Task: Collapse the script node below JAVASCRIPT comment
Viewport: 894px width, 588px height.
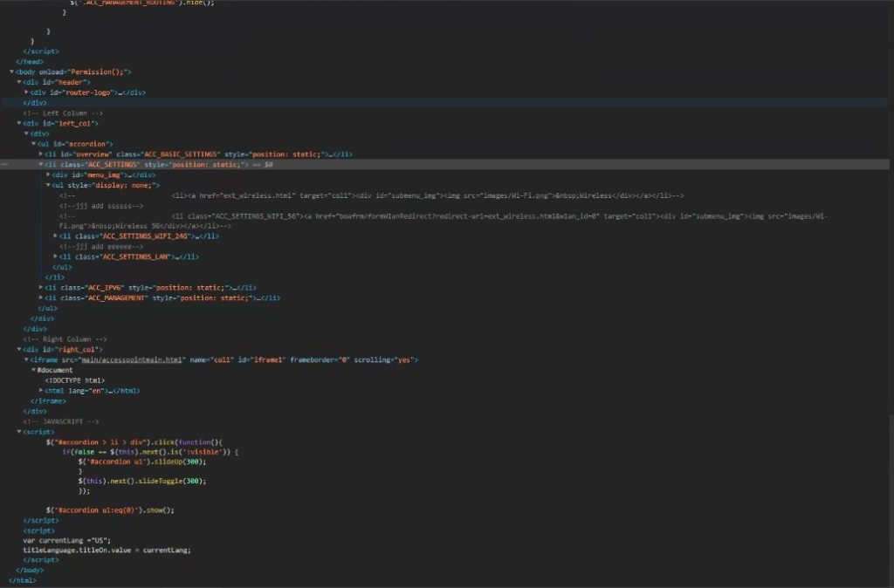Action: 19,432
